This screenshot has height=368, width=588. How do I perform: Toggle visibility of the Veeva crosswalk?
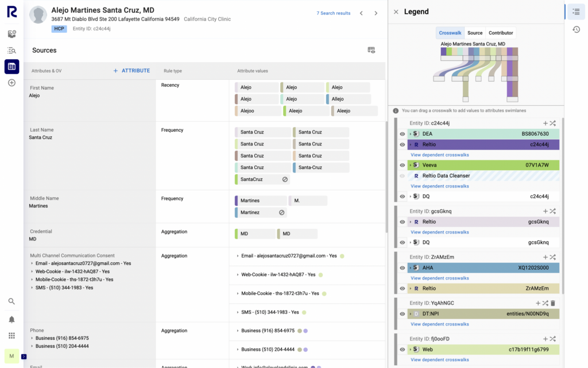point(402,165)
